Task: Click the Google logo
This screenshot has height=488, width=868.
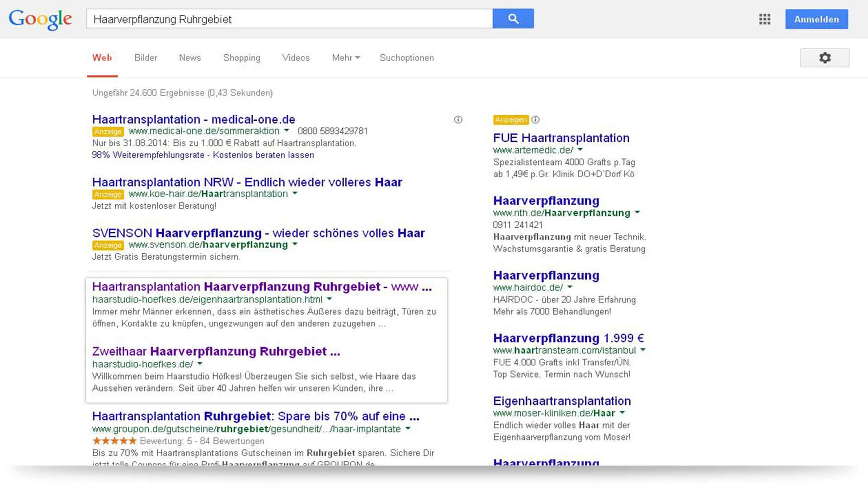Action: coord(40,19)
